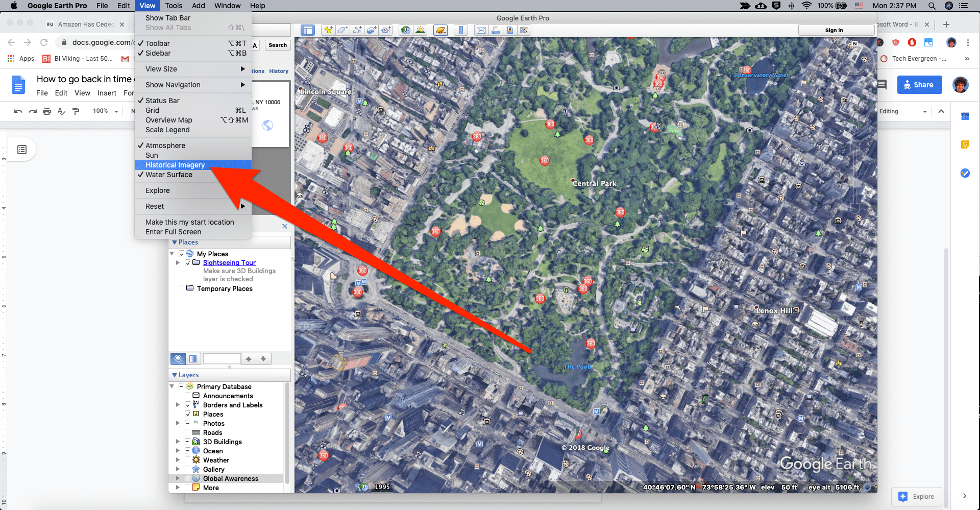Screen dimensions: 980x510
Task: Open the Sightseeing Tour link
Action: (229, 262)
